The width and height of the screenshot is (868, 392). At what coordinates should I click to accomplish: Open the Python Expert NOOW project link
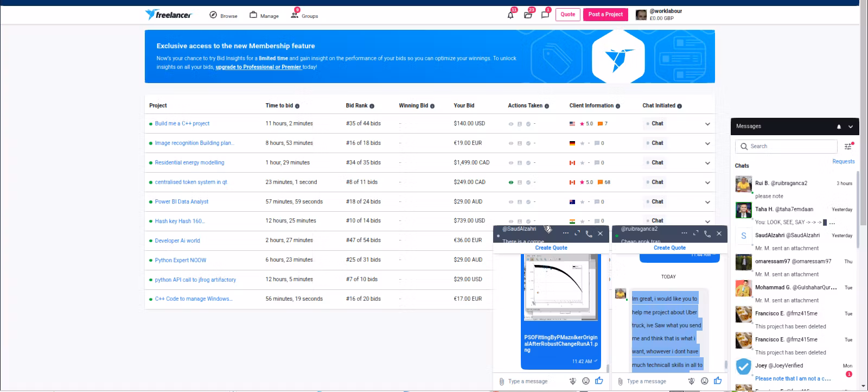point(181,260)
